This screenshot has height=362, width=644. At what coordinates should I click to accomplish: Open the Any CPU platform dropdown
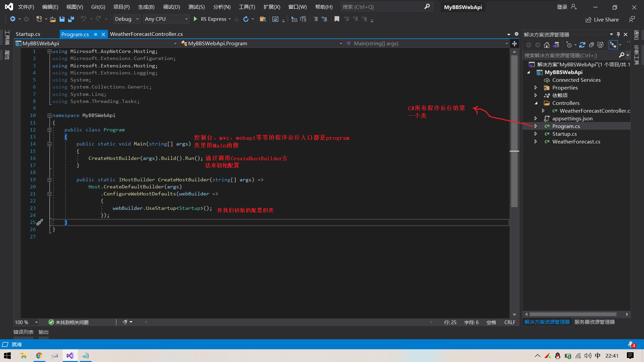coord(166,19)
